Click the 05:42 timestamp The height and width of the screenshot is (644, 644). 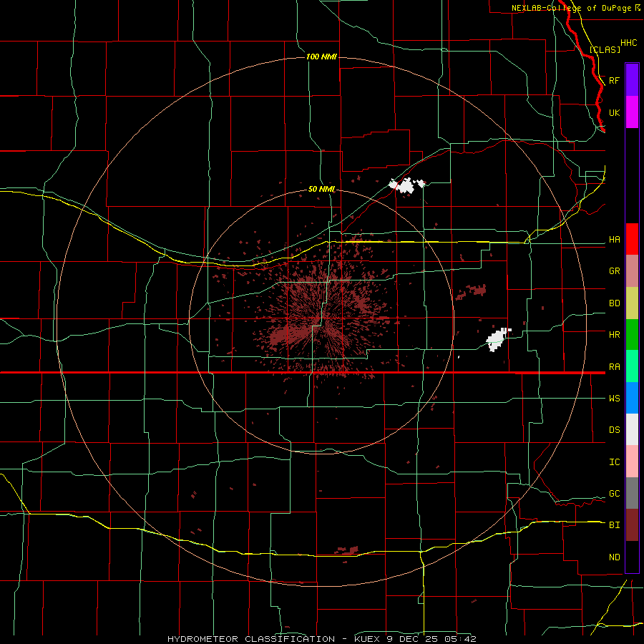point(462,639)
